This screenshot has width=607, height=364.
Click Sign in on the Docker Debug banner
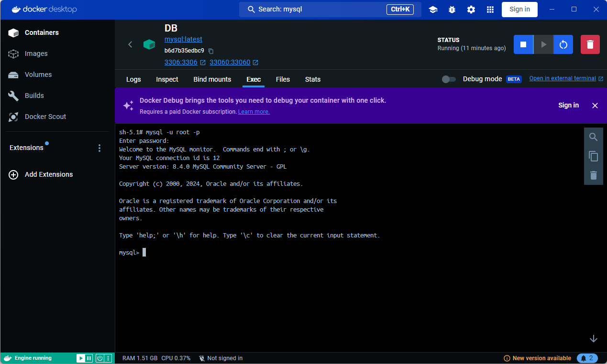[x=568, y=105]
